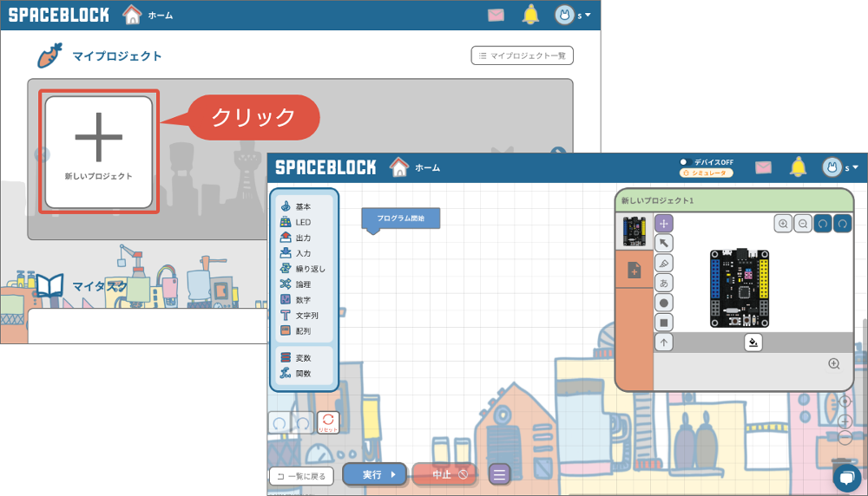Rotate counterclockwise with dark blue simulator button
The height and width of the screenshot is (496, 868).
823,224
